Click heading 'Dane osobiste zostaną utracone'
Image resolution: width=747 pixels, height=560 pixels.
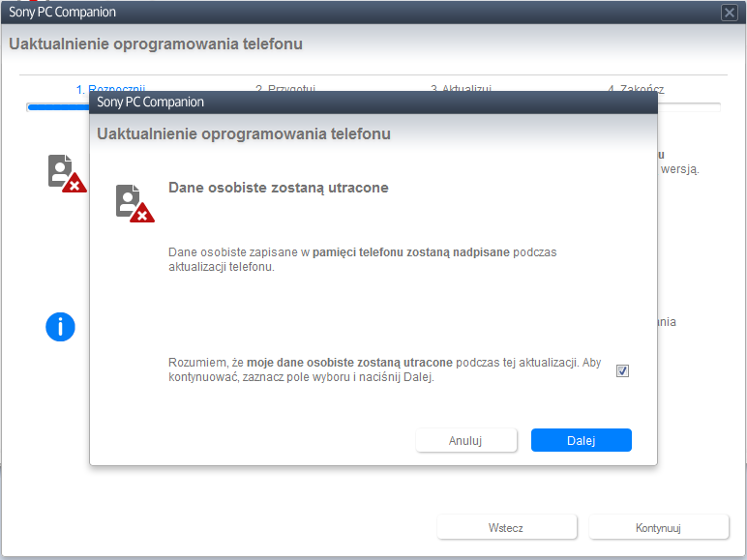point(279,188)
